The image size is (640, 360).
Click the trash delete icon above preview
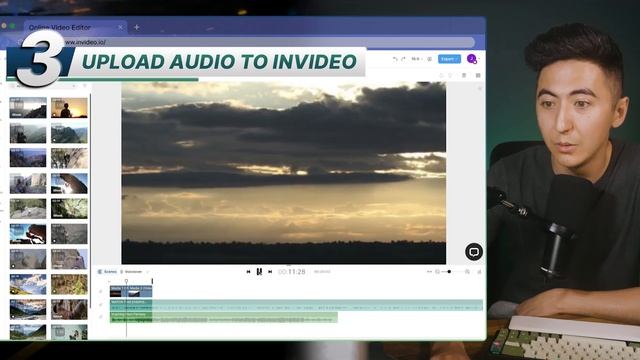tap(464, 76)
